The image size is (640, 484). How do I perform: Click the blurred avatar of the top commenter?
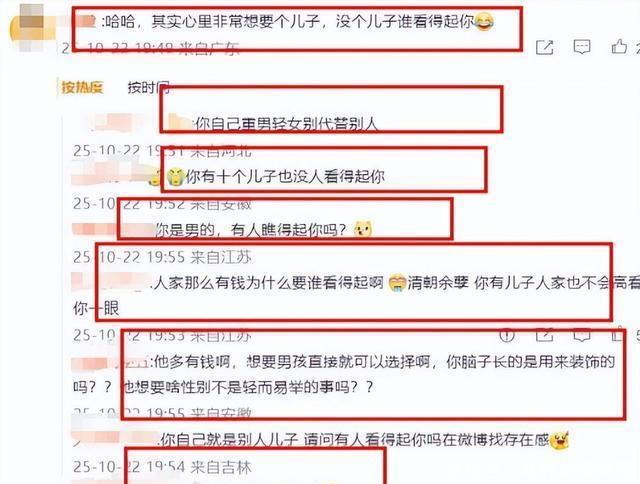coord(31,28)
